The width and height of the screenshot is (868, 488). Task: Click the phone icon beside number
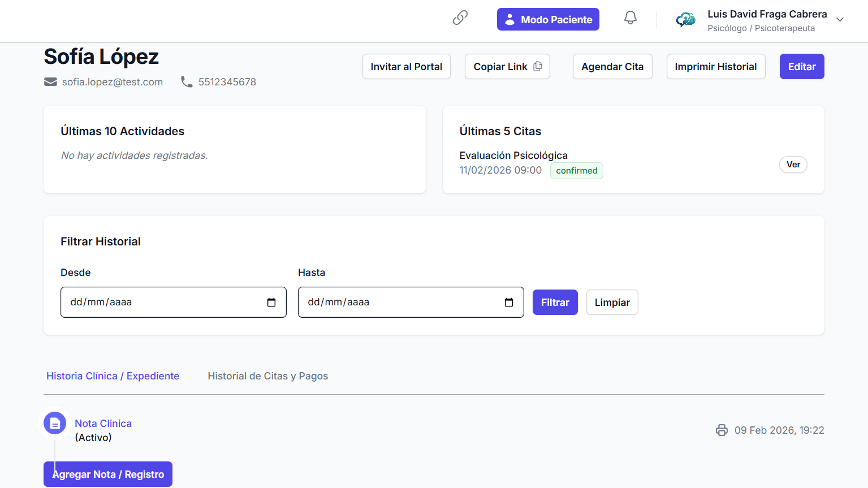[x=187, y=82]
